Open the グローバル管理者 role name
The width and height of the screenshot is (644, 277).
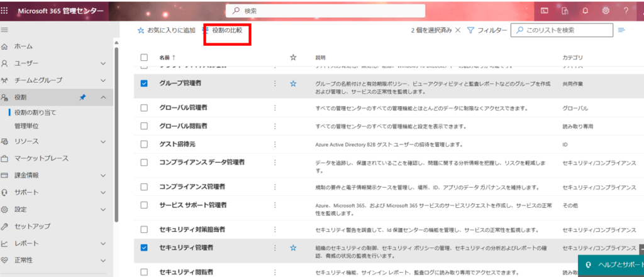183,107
